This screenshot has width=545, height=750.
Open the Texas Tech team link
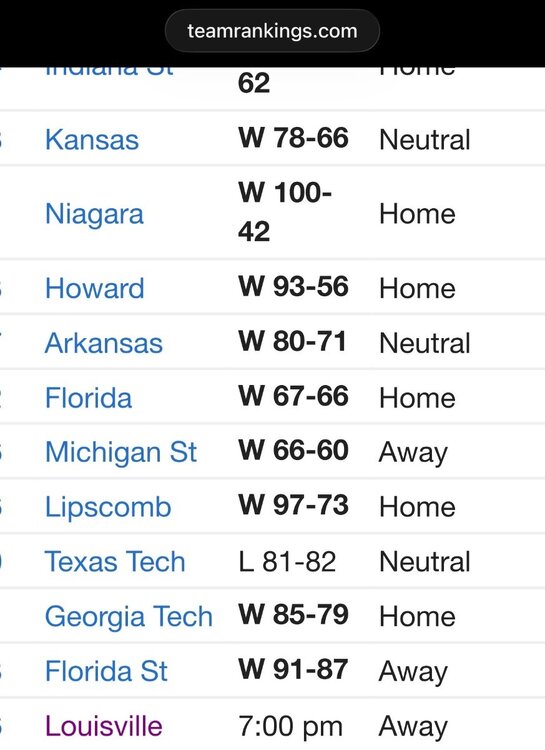[x=115, y=562]
